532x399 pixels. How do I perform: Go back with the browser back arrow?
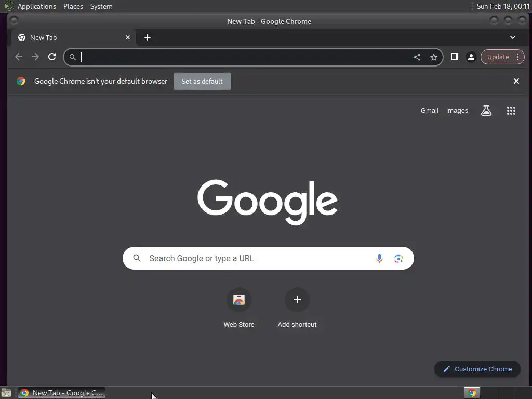click(19, 57)
